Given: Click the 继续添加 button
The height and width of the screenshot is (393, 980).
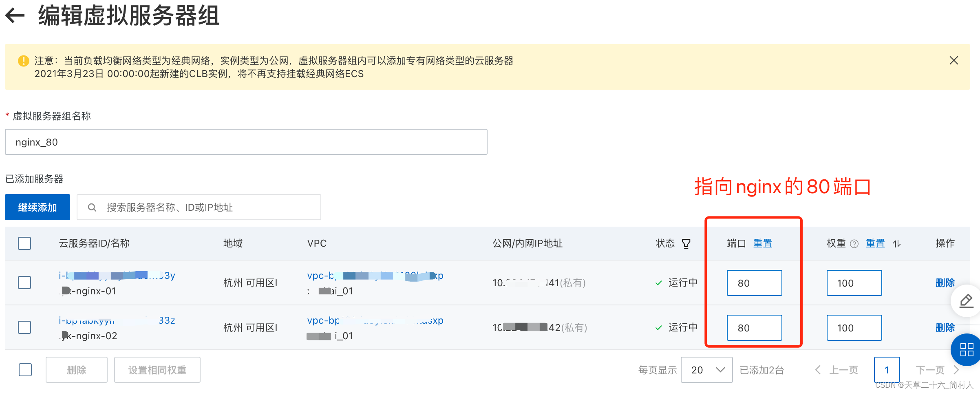Looking at the screenshot, I should click(38, 207).
